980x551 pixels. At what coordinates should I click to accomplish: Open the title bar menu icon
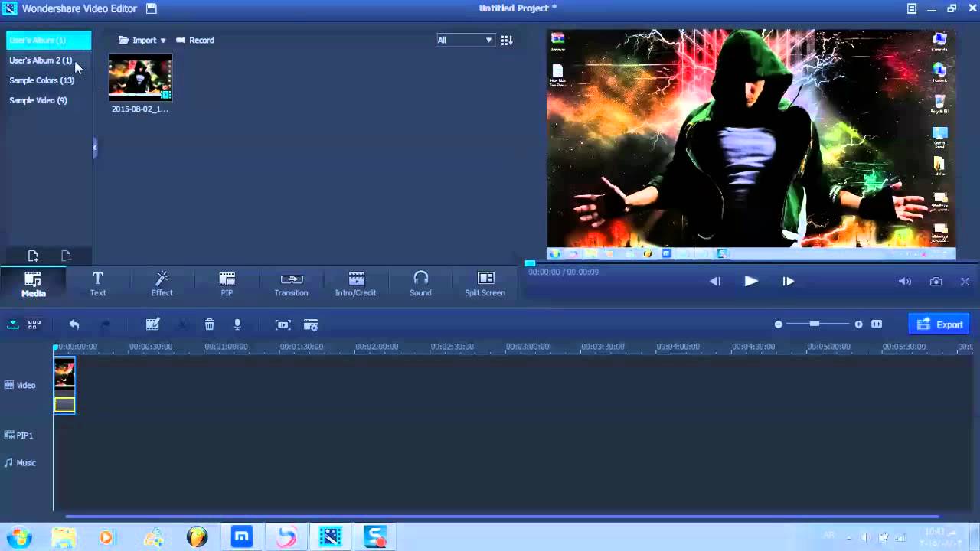tap(912, 8)
